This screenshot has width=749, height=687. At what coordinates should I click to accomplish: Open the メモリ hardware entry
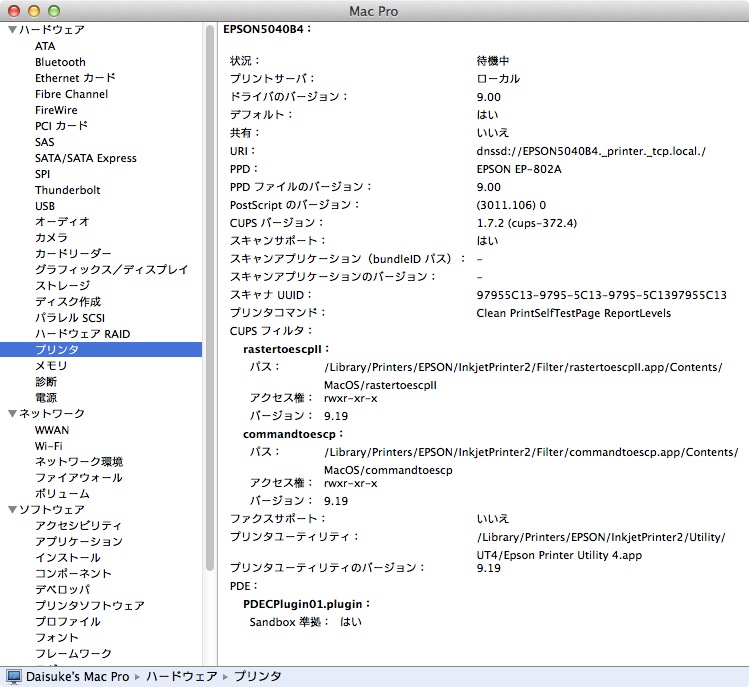point(52,366)
